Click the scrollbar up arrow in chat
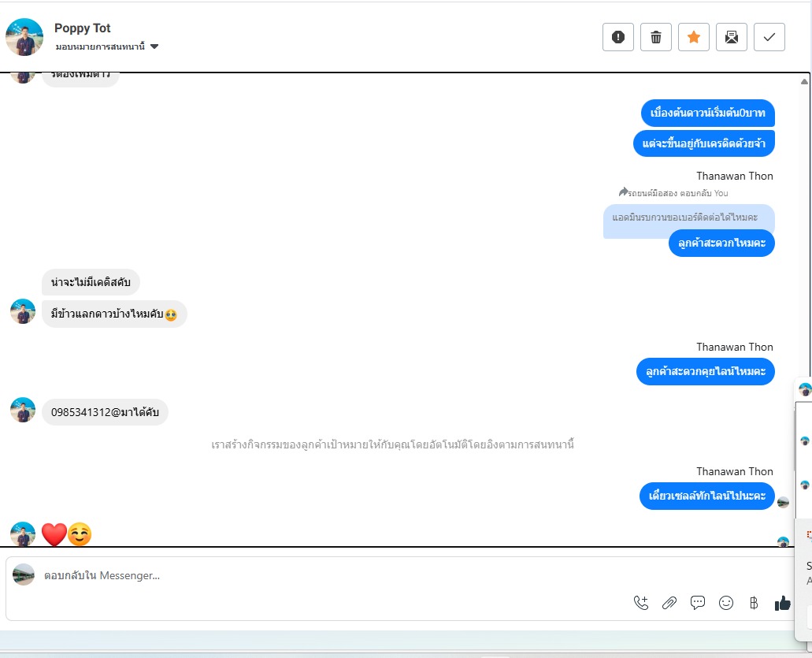This screenshot has width=812, height=658. coord(804,81)
